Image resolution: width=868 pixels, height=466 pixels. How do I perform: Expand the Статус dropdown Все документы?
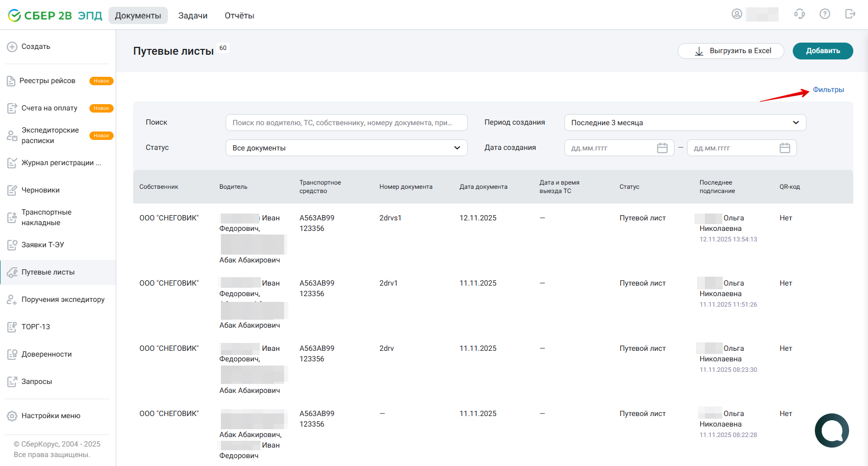(x=346, y=148)
